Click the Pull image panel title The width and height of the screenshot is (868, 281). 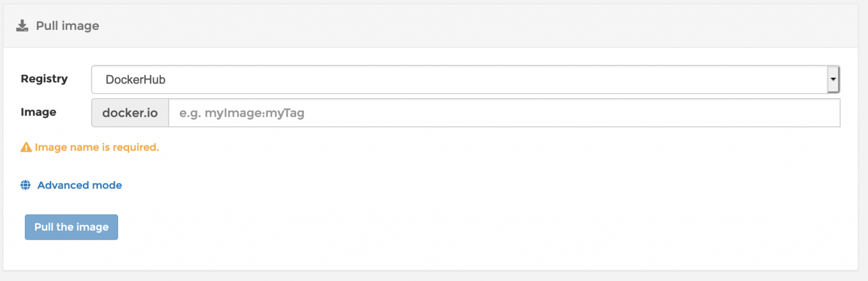click(67, 26)
